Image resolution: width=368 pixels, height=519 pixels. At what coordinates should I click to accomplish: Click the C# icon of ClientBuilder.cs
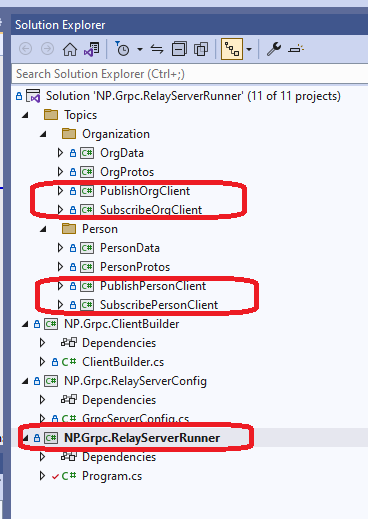(x=69, y=362)
